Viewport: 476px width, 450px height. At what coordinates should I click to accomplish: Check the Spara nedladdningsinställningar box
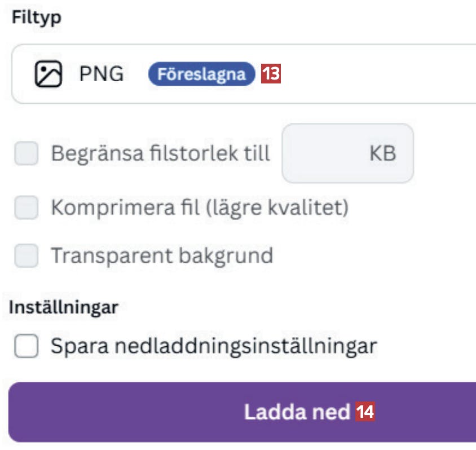pos(27,346)
